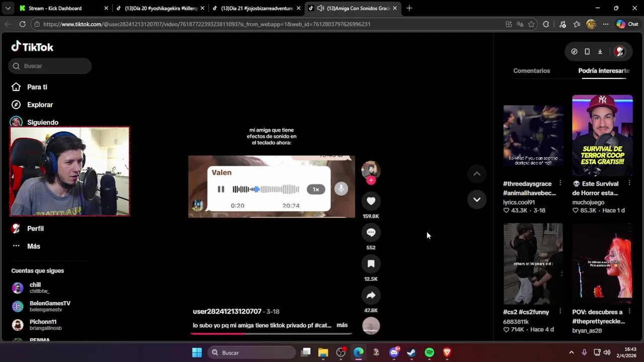644x362 pixels.
Task: Switch to the Comentarios tab
Action: coord(531,71)
